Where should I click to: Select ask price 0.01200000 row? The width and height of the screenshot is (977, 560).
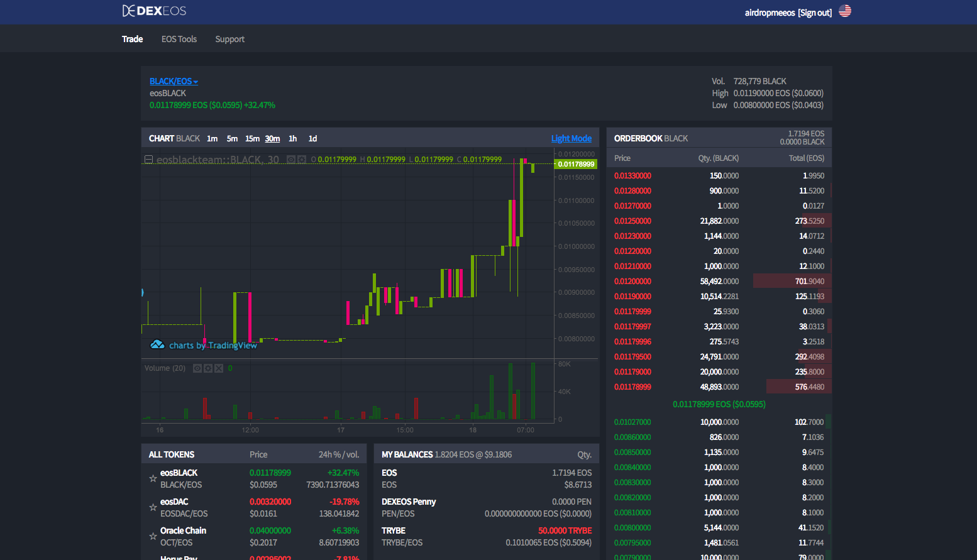(719, 281)
